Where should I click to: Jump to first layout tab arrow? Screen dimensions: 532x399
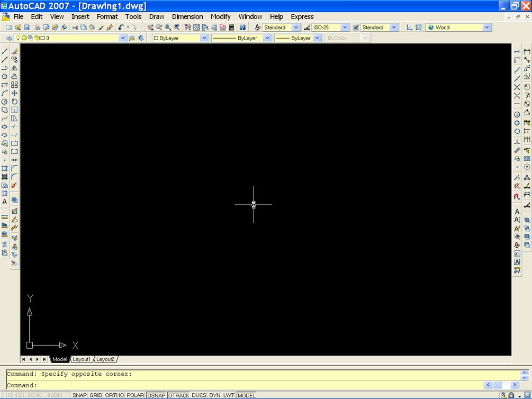(23, 359)
